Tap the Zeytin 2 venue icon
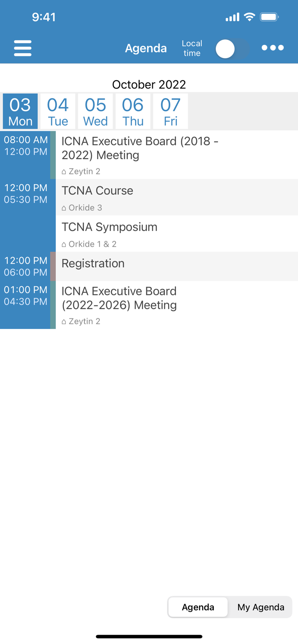The width and height of the screenshot is (298, 644). point(64,171)
